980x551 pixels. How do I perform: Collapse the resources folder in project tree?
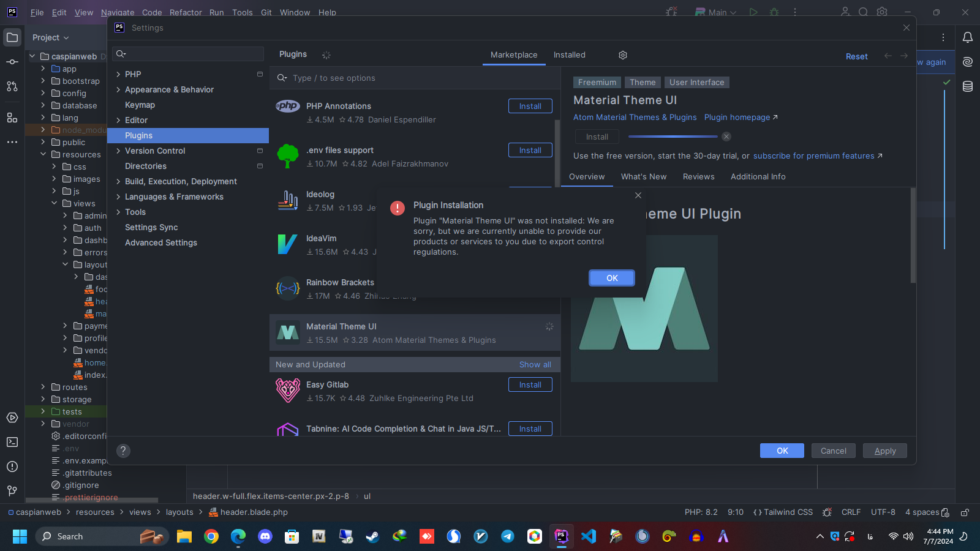[x=43, y=154]
